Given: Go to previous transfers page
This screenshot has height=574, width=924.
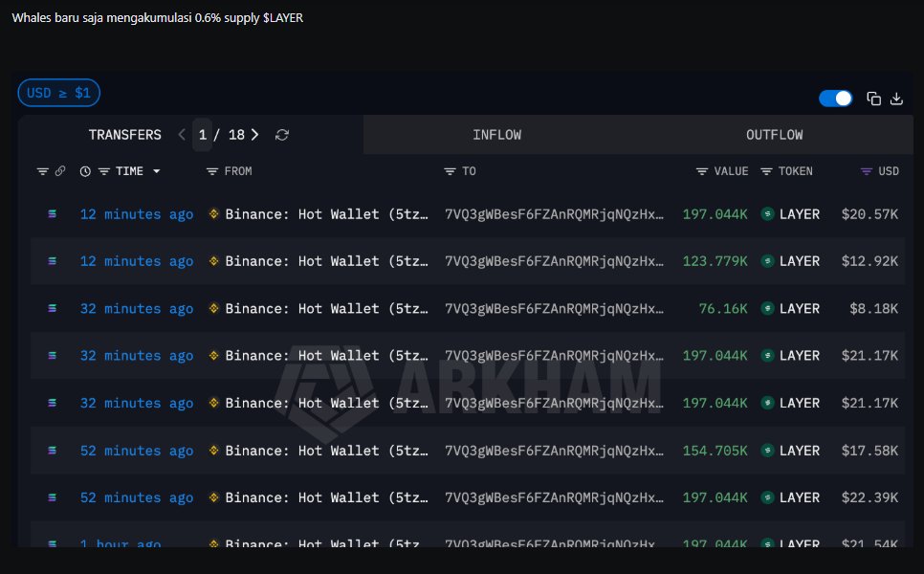Looking at the screenshot, I should [182, 135].
